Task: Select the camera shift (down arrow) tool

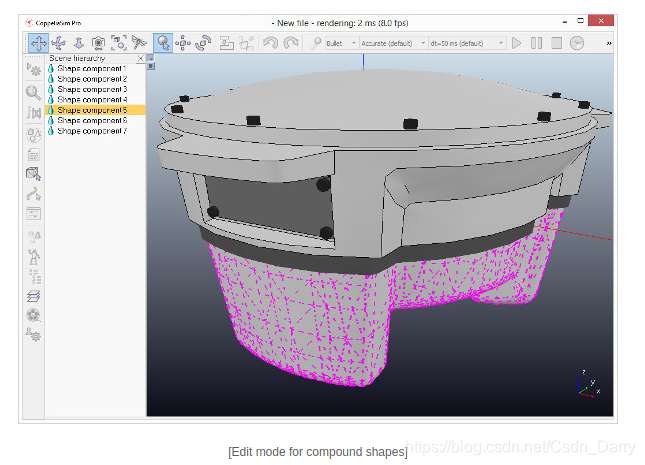Action: pos(79,43)
